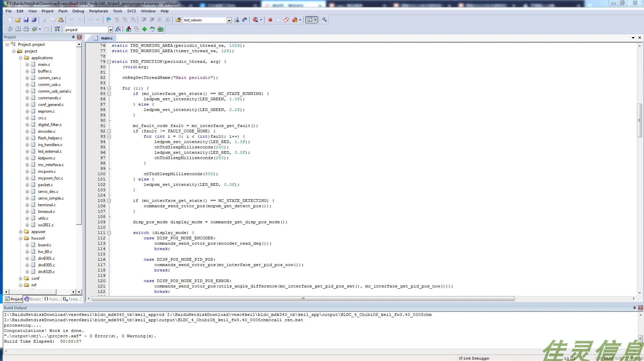
Task: Click the Build target icon
Action: click(x=18, y=29)
